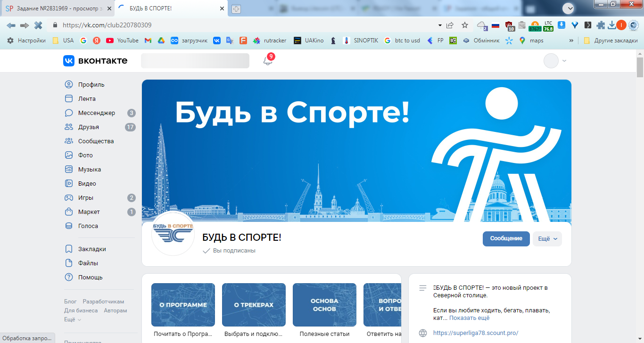The width and height of the screenshot is (644, 343).
Task: Open the LTC price extension
Action: tap(548, 25)
